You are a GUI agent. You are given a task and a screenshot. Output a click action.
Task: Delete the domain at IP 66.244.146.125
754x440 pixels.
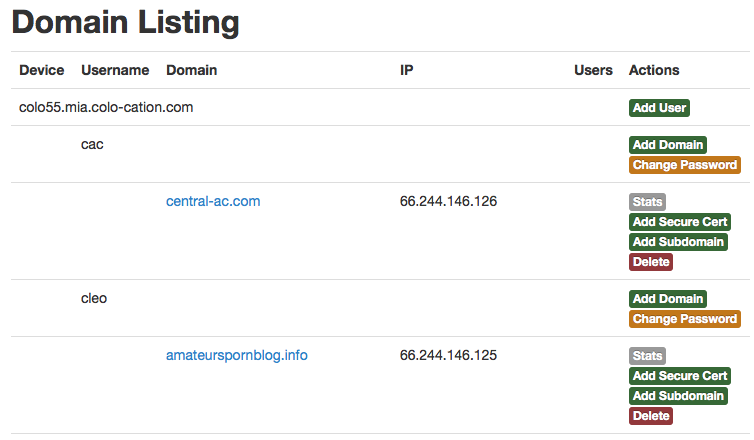(x=650, y=416)
